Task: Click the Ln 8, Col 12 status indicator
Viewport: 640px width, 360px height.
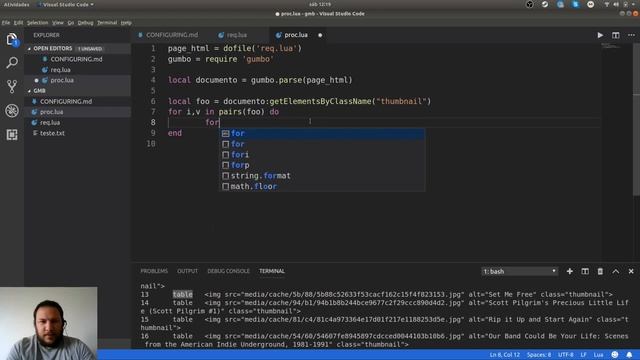Action: (504, 355)
